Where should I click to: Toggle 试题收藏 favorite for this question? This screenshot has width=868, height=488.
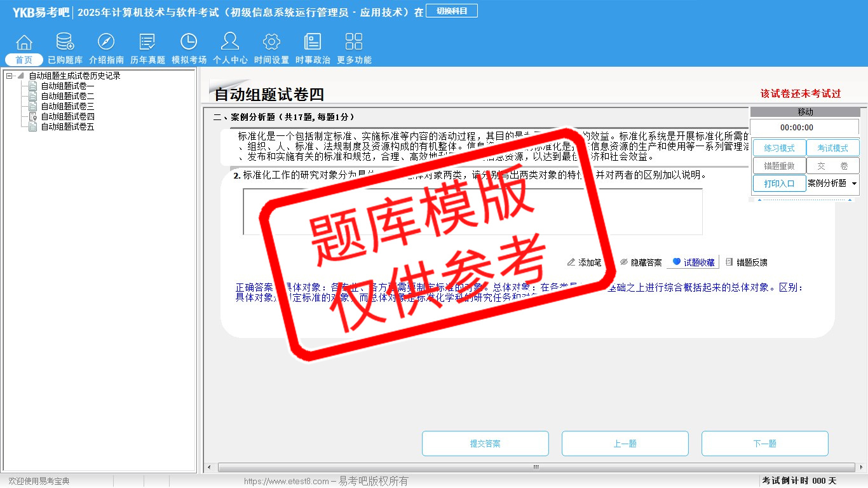[x=693, y=262]
